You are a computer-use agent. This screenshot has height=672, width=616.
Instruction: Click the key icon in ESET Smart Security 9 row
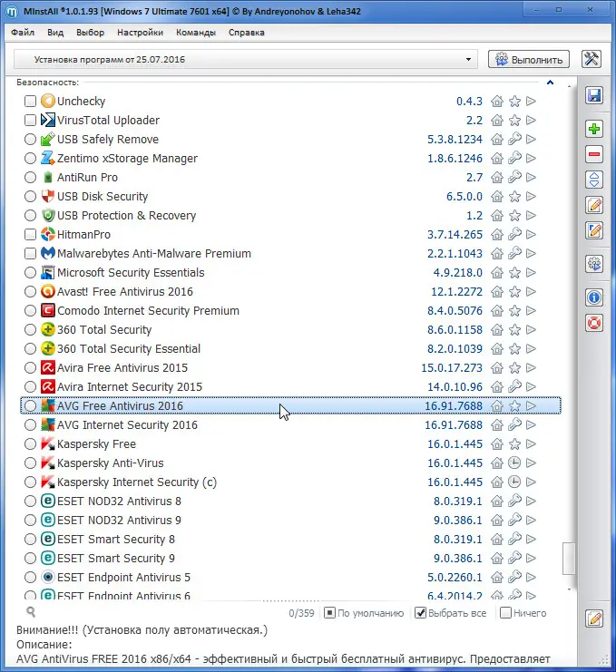(514, 558)
